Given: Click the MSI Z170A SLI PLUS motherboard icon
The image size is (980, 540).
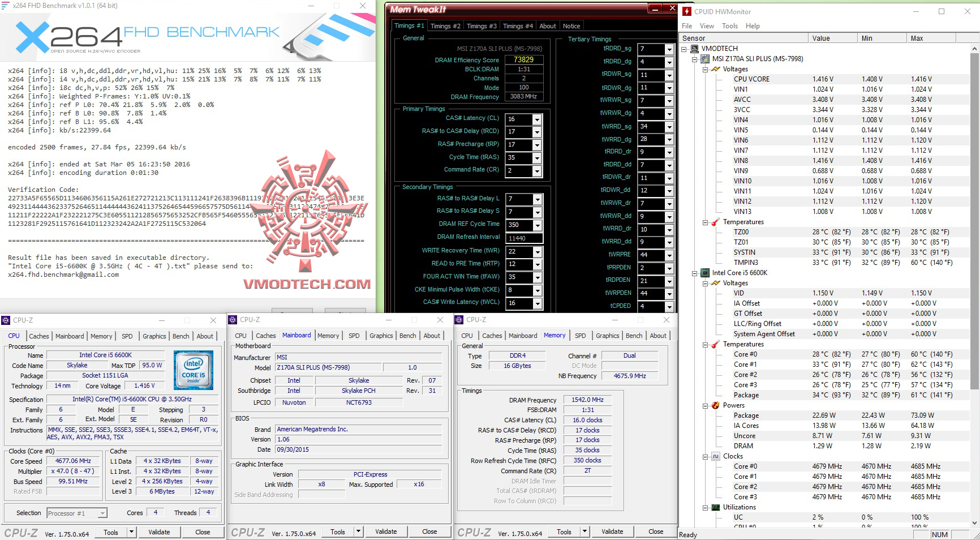Looking at the screenshot, I should pyautogui.click(x=705, y=59).
